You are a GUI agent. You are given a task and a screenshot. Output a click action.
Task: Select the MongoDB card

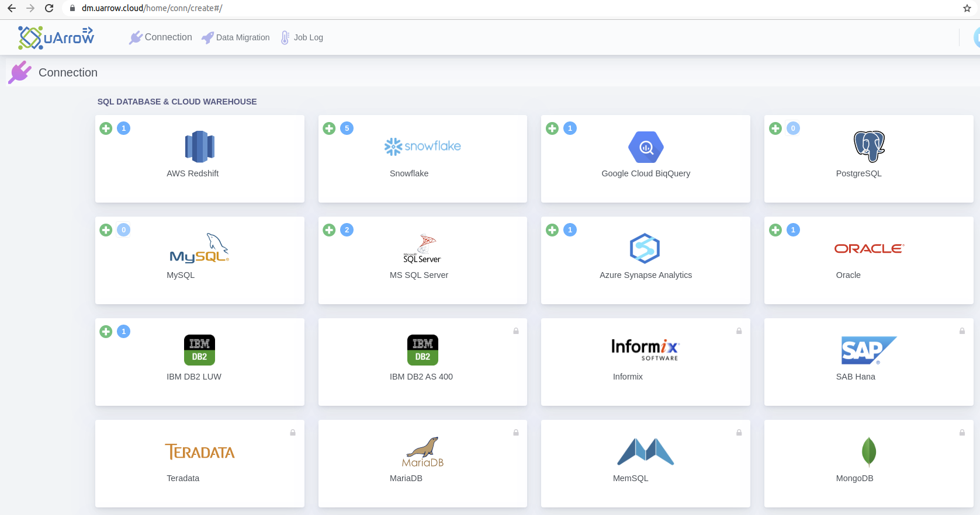(x=868, y=463)
